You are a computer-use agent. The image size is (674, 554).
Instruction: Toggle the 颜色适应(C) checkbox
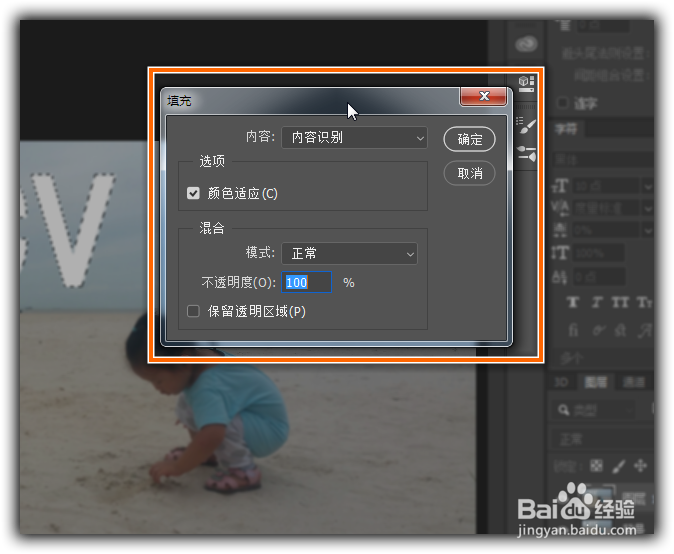(193, 193)
